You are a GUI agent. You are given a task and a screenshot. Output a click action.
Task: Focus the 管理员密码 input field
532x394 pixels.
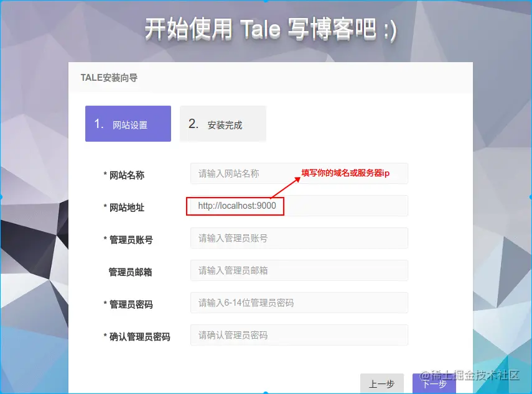[299, 303]
